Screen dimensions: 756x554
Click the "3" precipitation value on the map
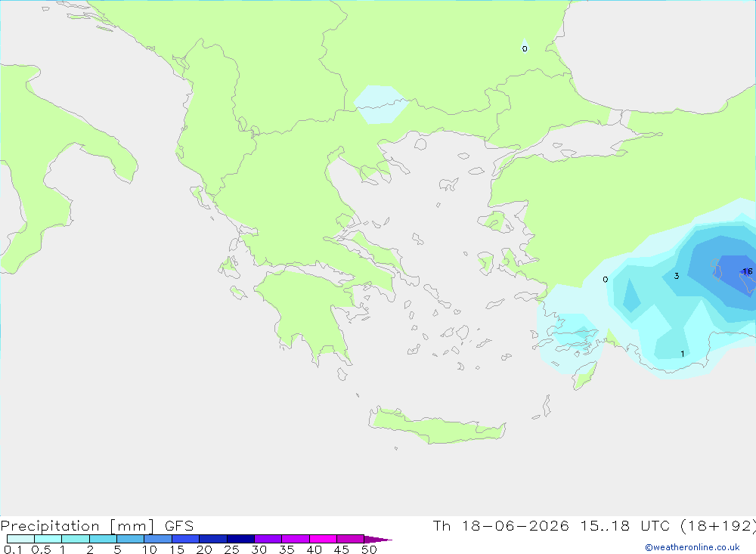(x=677, y=276)
